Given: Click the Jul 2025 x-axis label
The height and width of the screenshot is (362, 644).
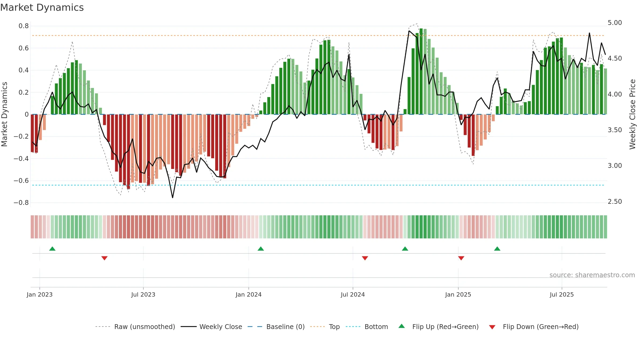Looking at the screenshot, I should pos(562,294).
